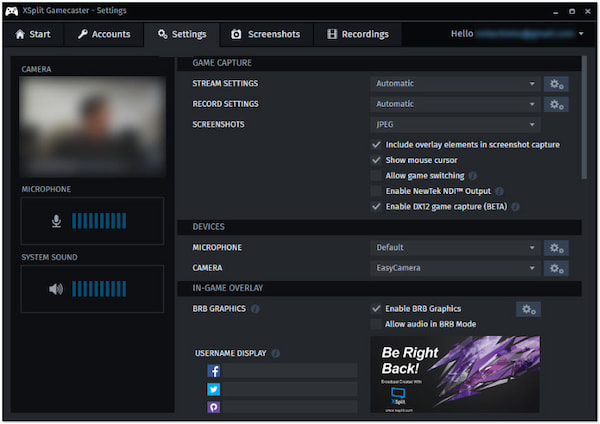Click the STREAM SETTINGS label
The image size is (600, 424).
click(225, 83)
